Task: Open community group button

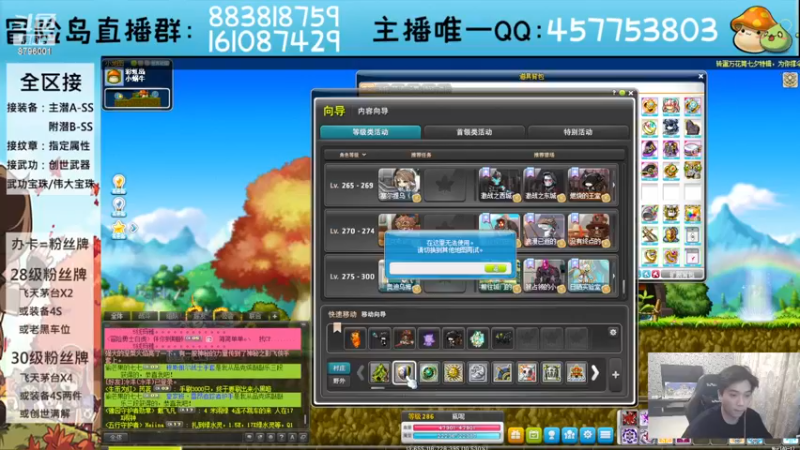Action: pyautogui.click(x=569, y=435)
